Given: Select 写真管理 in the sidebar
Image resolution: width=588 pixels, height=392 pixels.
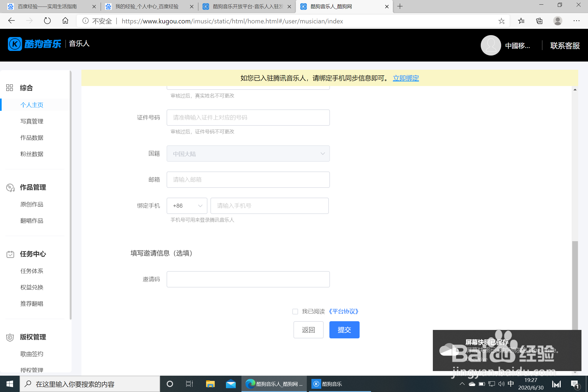Looking at the screenshot, I should (32, 121).
